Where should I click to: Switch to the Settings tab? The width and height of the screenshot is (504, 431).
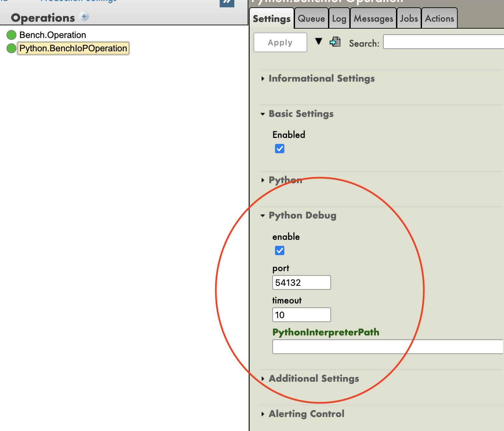(272, 19)
